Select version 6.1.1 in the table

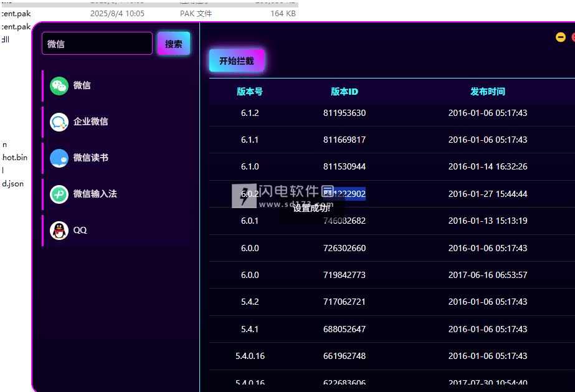click(x=250, y=140)
